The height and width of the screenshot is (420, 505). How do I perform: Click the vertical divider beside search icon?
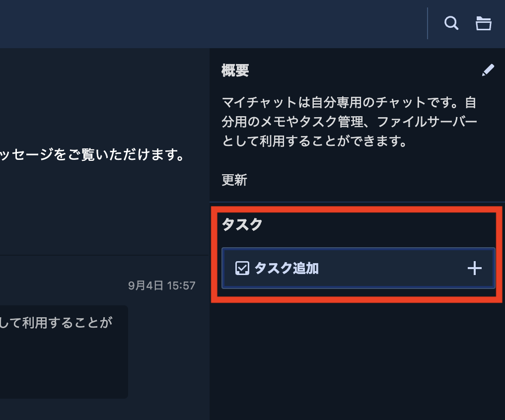pos(428,23)
